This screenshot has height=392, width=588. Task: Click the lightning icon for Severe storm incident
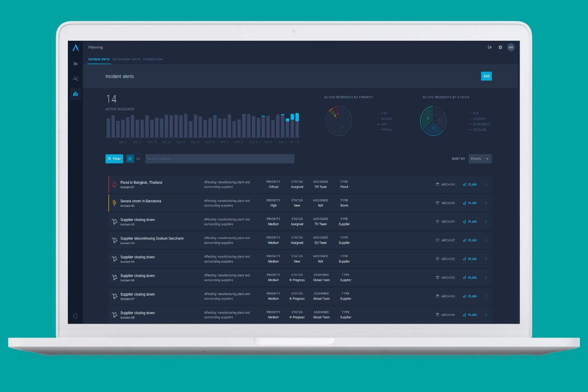(114, 203)
